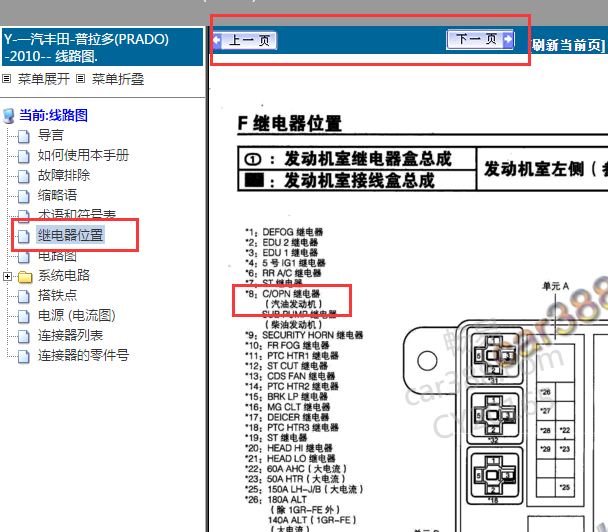Click the right arrow on 下一页 button
The width and height of the screenshot is (608, 532).
pos(508,39)
